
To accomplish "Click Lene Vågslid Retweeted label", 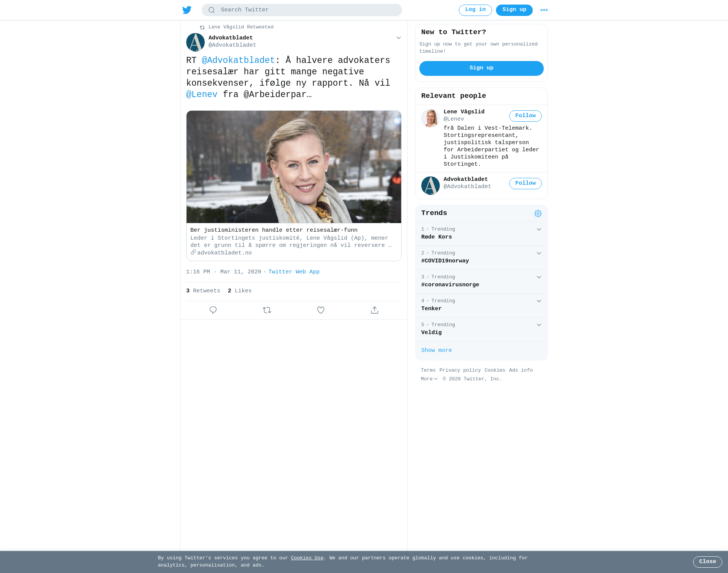I will (x=241, y=27).
